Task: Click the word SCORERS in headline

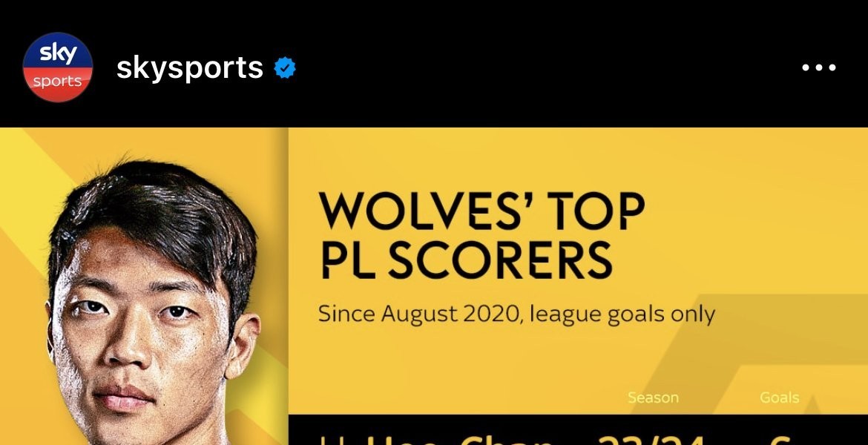Action: pyautogui.click(x=499, y=260)
